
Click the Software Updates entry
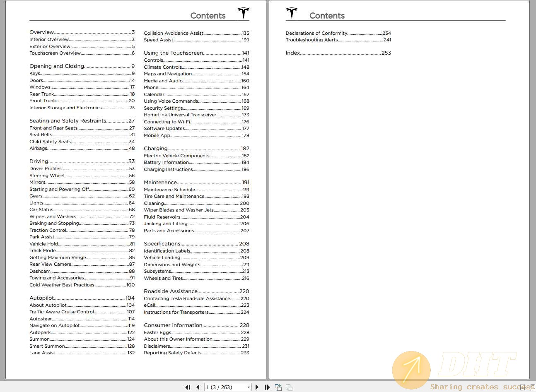click(196, 128)
